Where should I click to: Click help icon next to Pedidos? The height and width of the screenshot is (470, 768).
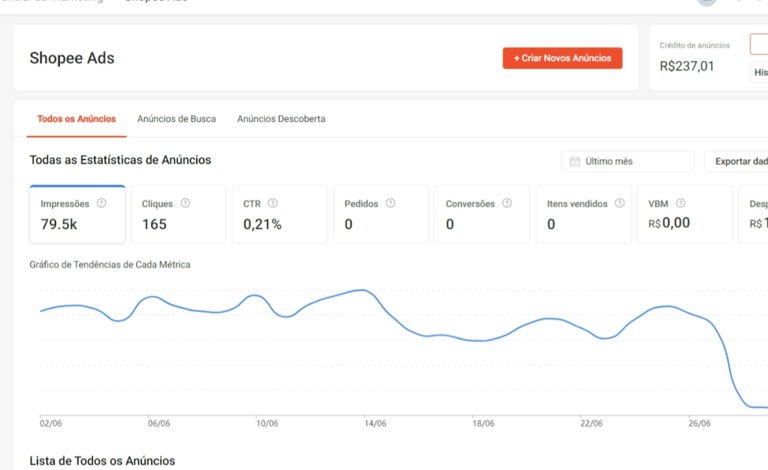(x=390, y=203)
